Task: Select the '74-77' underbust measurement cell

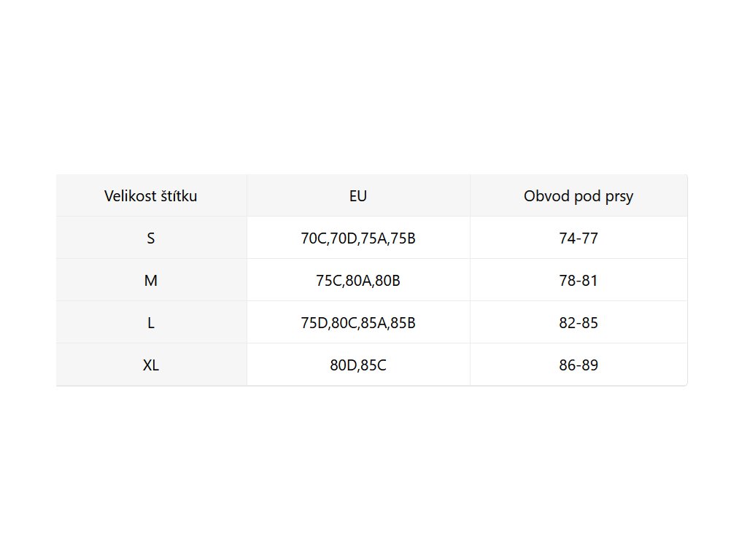Action: click(x=578, y=238)
